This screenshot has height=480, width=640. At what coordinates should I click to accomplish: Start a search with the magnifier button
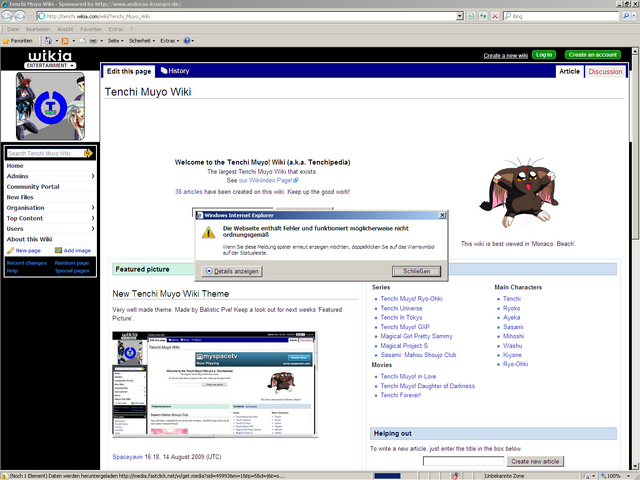click(626, 16)
